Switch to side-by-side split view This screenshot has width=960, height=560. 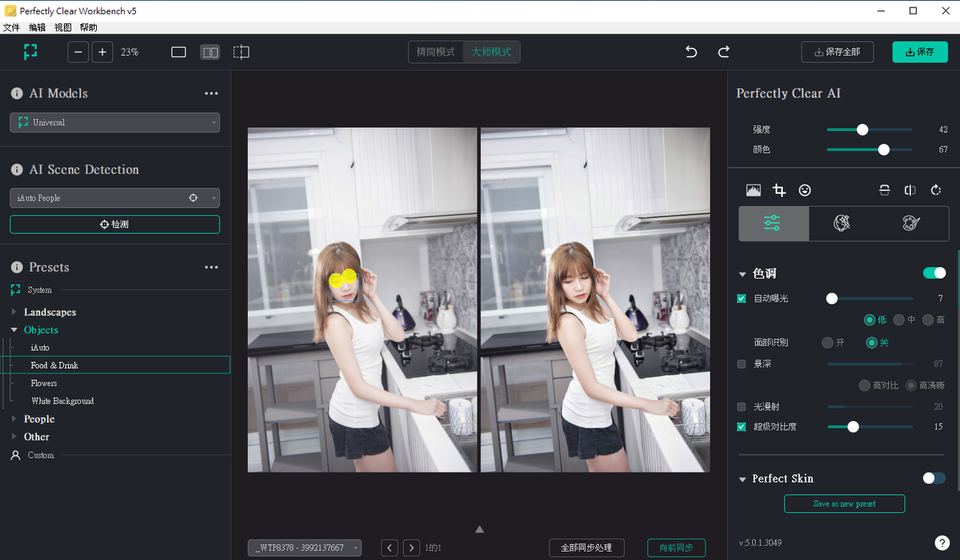click(x=210, y=53)
